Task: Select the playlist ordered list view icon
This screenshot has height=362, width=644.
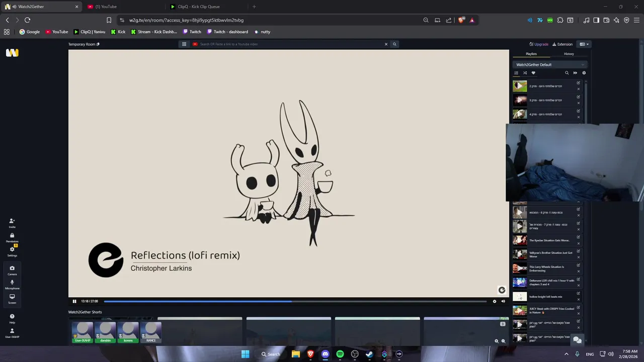Action: [x=516, y=73]
